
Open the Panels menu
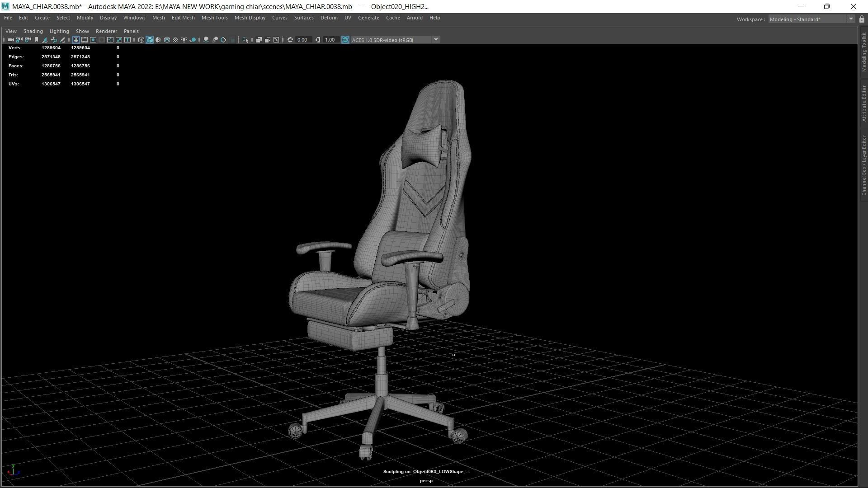[131, 31]
